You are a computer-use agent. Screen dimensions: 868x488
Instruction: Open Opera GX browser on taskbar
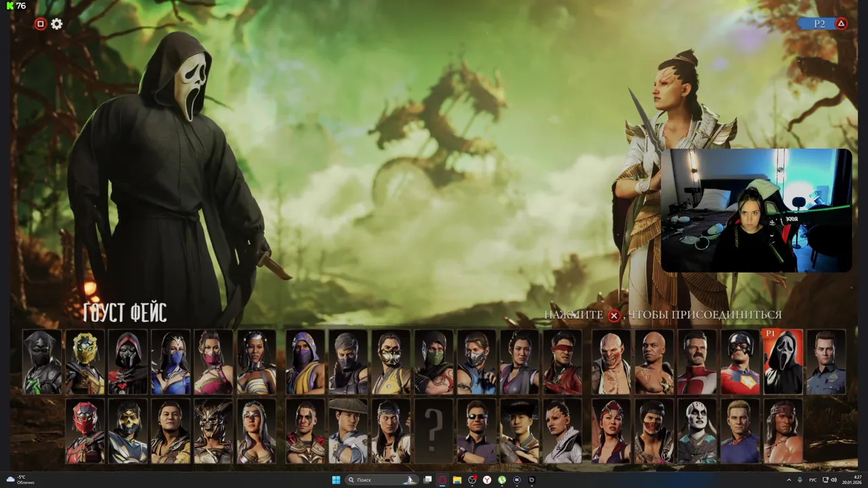(x=442, y=480)
